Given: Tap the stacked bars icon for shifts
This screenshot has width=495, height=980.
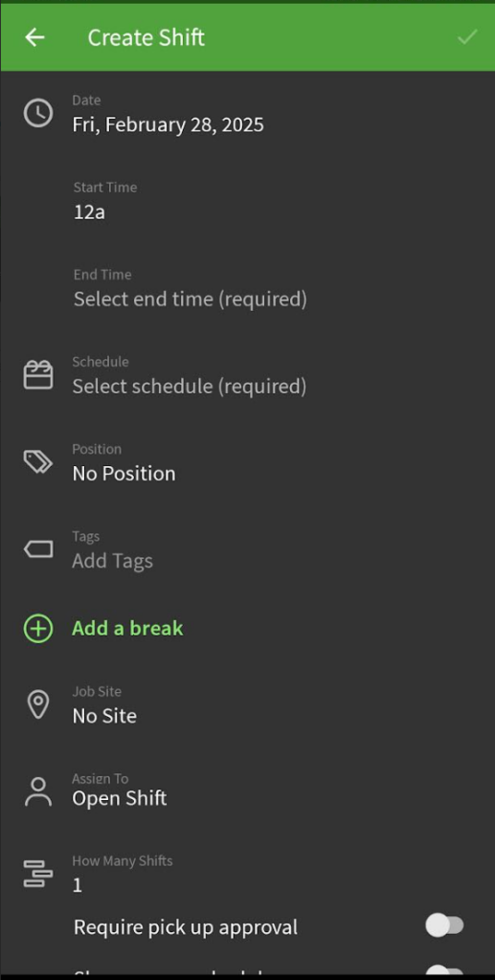Looking at the screenshot, I should [38, 874].
